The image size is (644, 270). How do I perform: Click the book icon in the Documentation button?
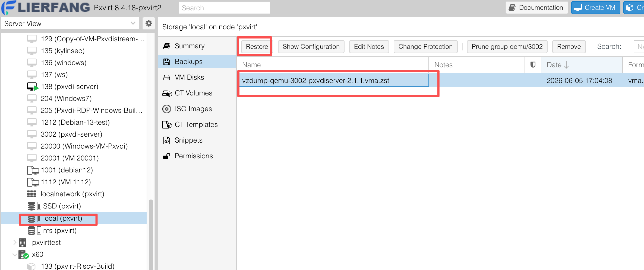point(512,8)
